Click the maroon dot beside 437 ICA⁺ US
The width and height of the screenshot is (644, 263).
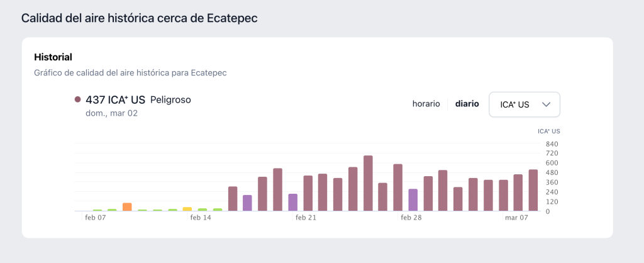(x=77, y=99)
